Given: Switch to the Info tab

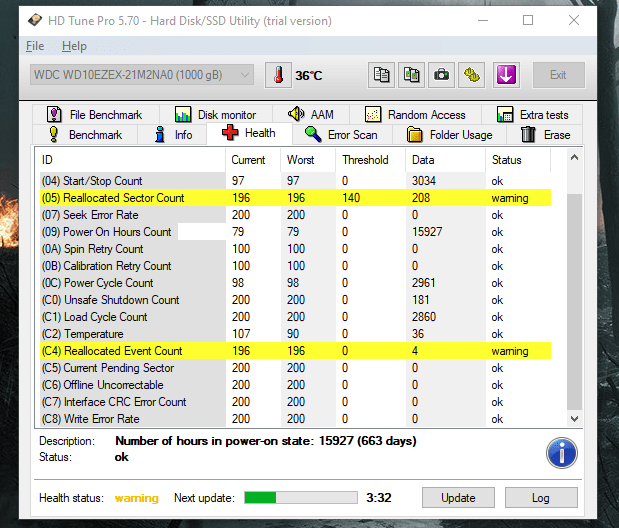Looking at the screenshot, I should pos(173,135).
